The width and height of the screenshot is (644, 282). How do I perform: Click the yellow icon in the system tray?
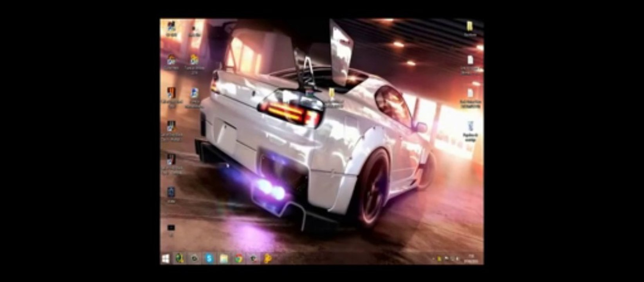tap(439, 258)
